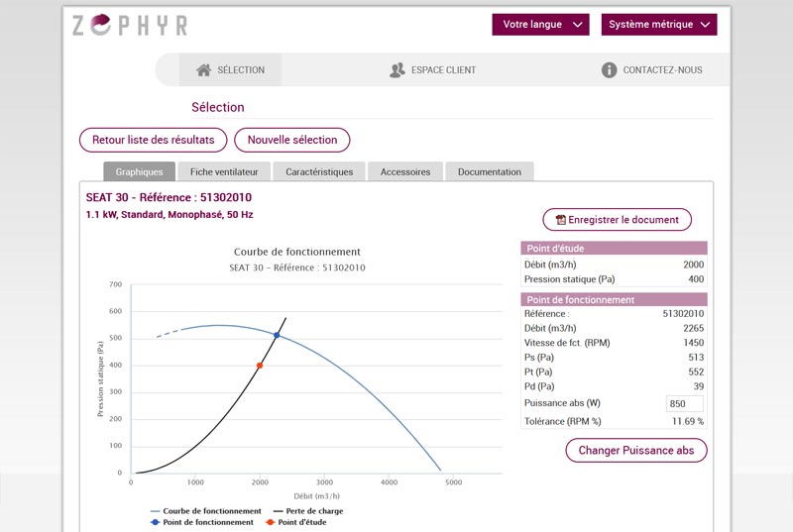Switch to the Fiche ventilateur tab
This screenshot has width=793, height=532.
point(224,171)
